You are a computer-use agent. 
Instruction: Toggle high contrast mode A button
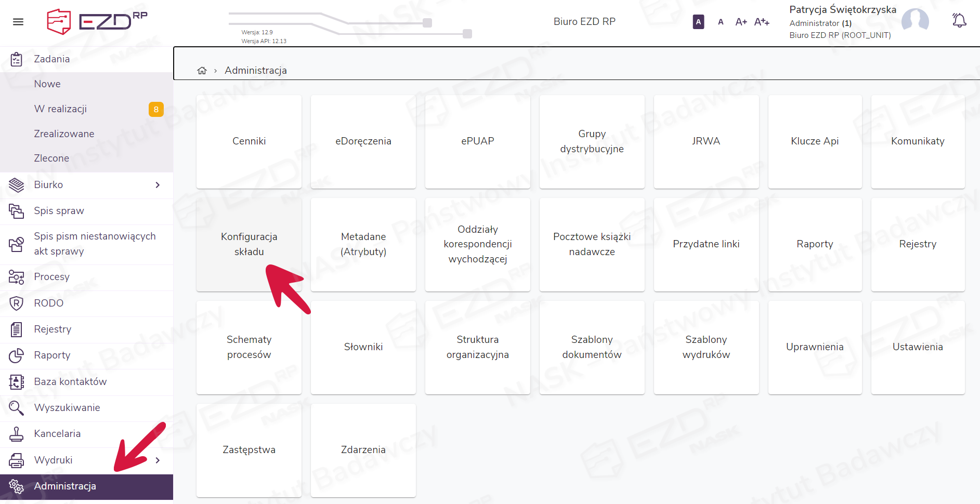(698, 22)
